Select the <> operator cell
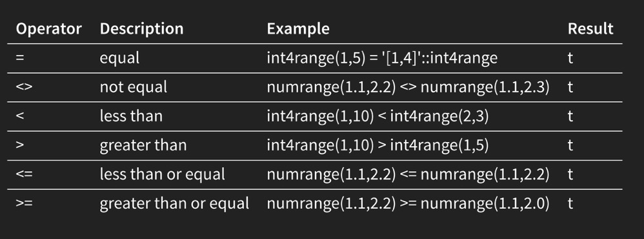The height and width of the screenshot is (239, 644). (x=24, y=87)
